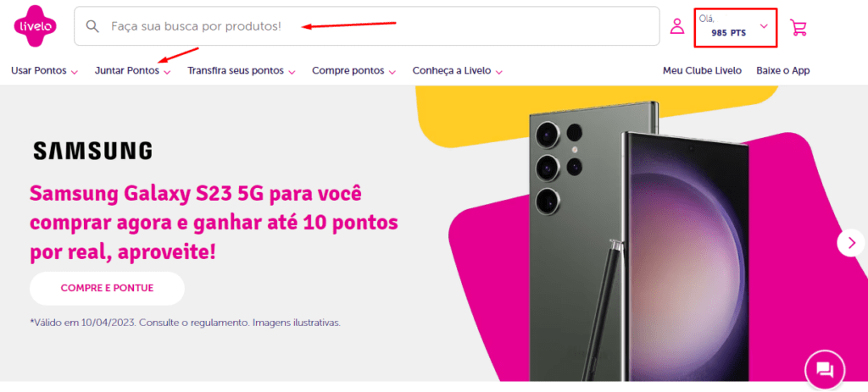Image resolution: width=868 pixels, height=392 pixels.
Task: Open the Conheça a Livelo menu
Action: coord(457,71)
